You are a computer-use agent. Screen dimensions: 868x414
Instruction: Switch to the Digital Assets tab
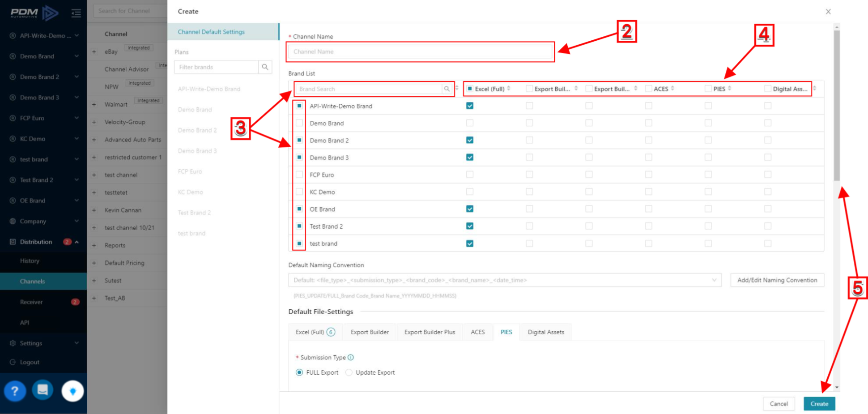coord(546,332)
